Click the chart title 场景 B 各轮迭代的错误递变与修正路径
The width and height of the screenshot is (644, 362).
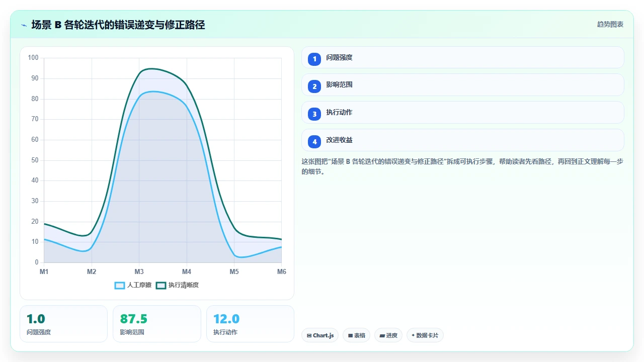pyautogui.click(x=118, y=25)
